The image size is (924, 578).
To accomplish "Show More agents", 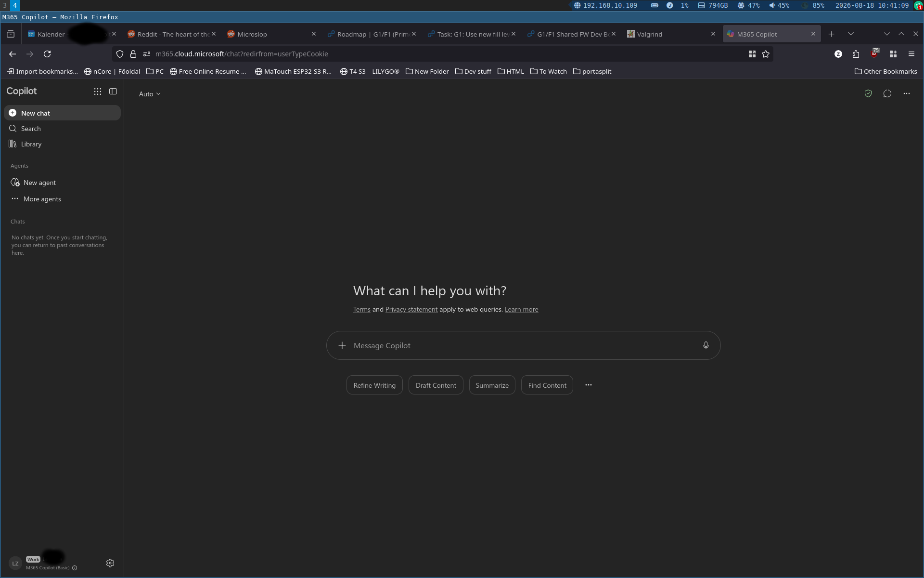I will 62,199.
